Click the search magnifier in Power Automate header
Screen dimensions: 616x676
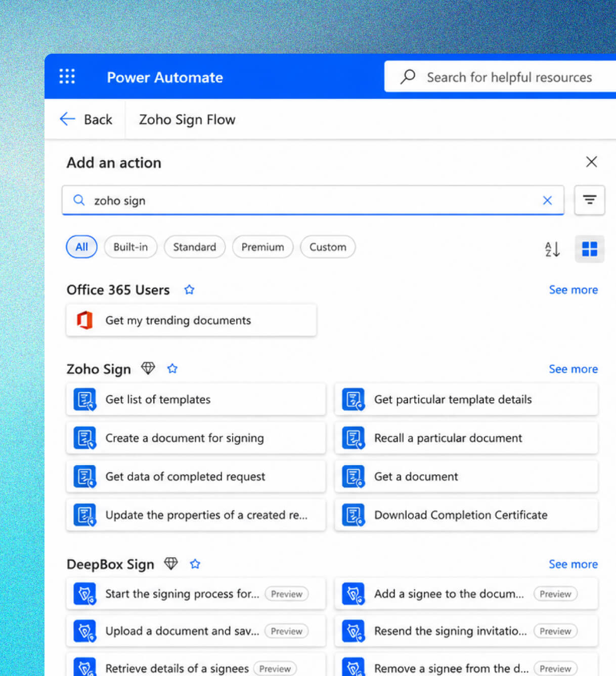pyautogui.click(x=408, y=76)
